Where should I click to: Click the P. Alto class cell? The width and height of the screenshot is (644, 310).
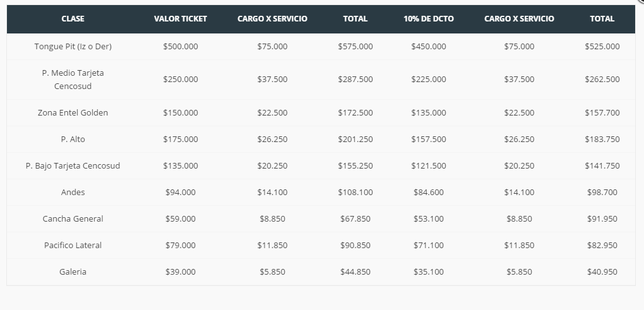tap(73, 140)
